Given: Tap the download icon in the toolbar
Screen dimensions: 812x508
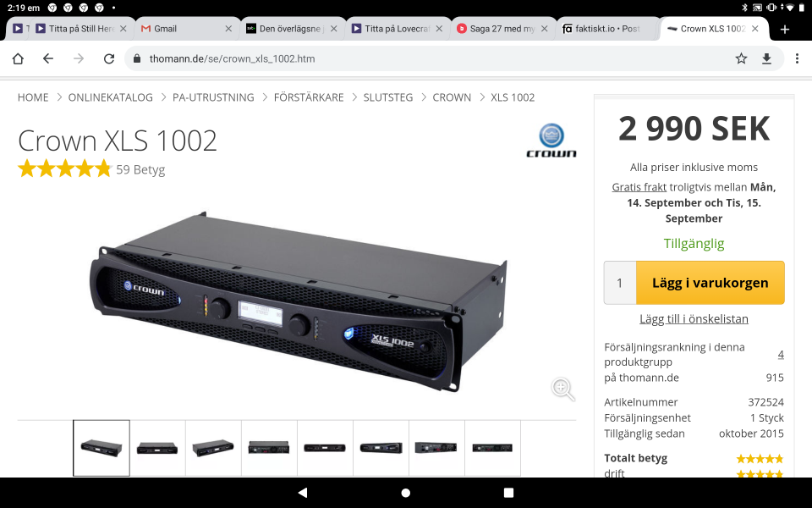Looking at the screenshot, I should click(766, 58).
